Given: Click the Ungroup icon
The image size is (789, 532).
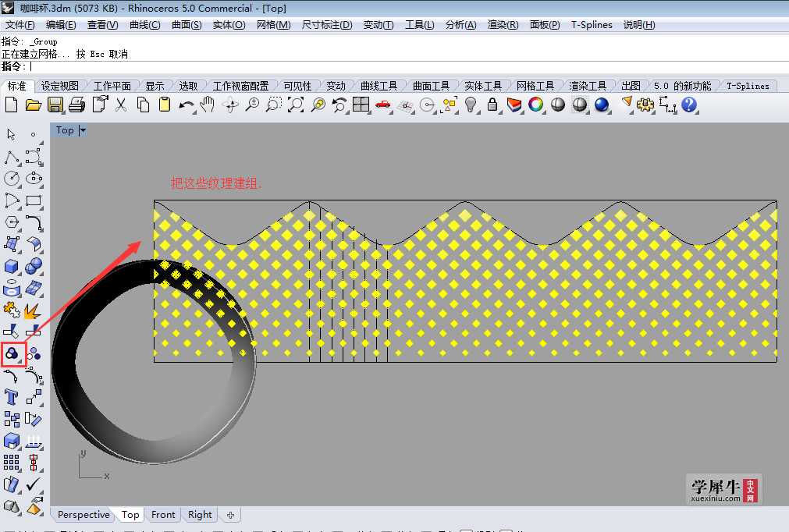Looking at the screenshot, I should tap(34, 354).
